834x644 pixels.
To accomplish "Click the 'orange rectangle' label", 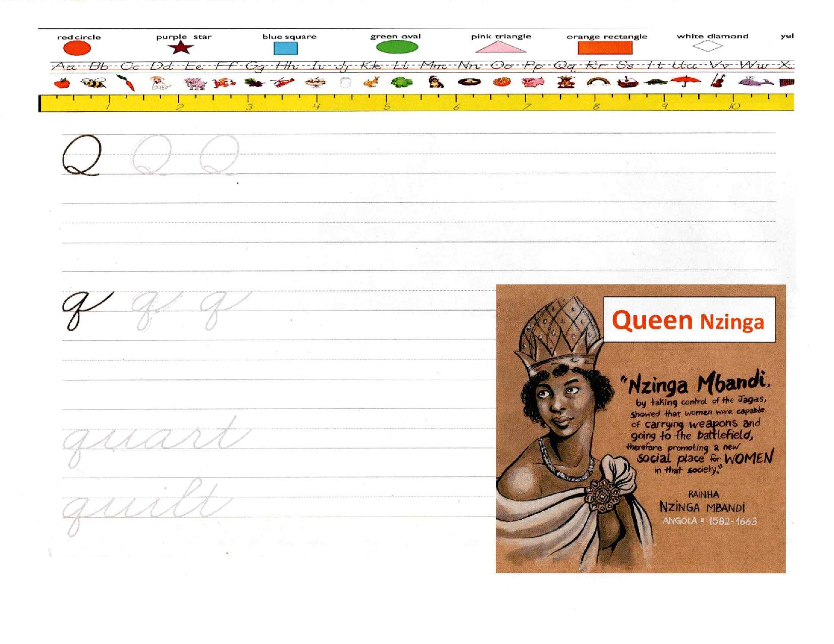I will [607, 36].
